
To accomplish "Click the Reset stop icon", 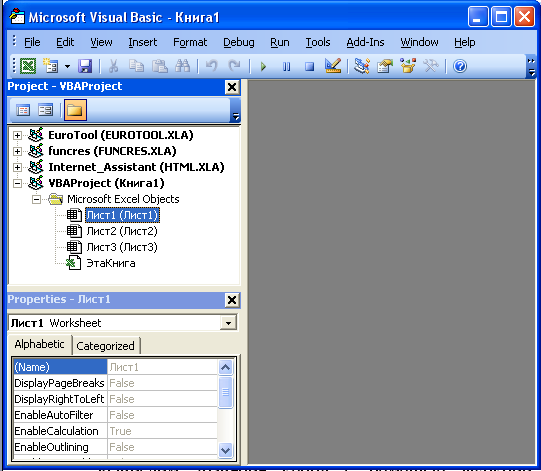I will 309,66.
